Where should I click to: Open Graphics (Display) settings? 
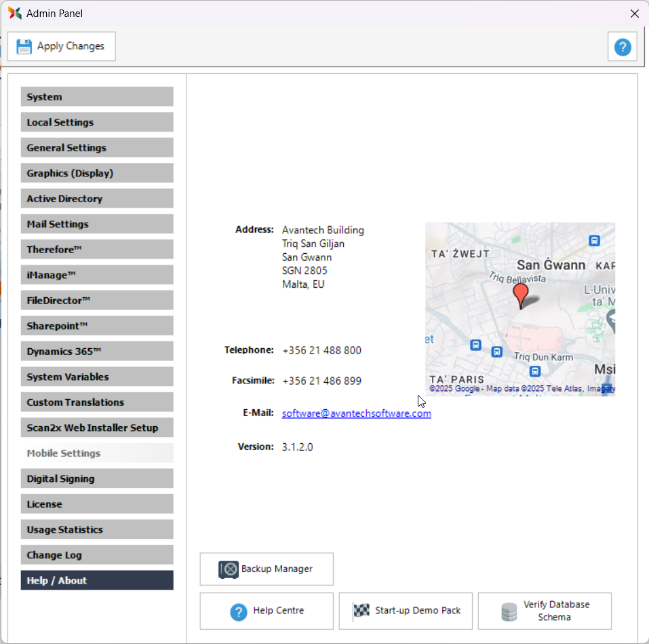click(x=97, y=173)
